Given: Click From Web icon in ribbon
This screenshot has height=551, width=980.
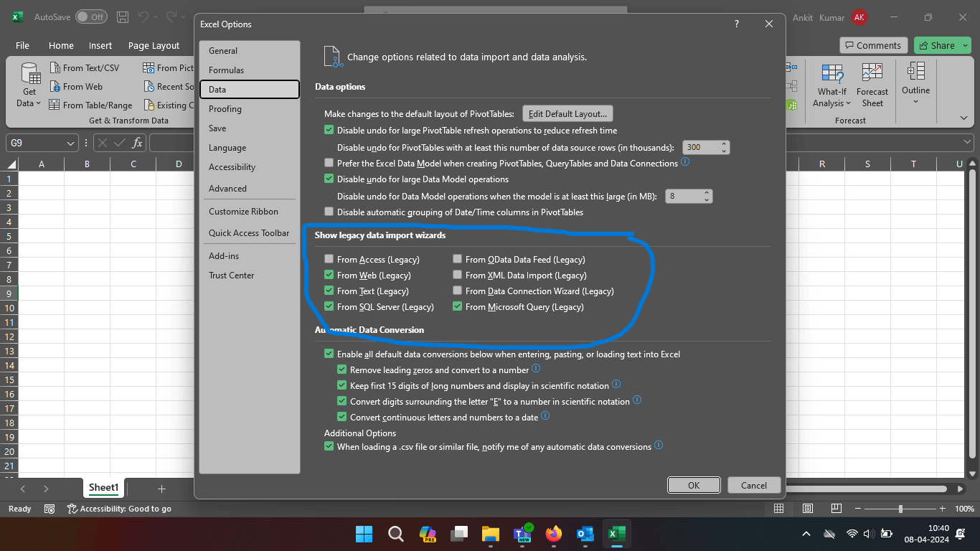Looking at the screenshot, I should (x=55, y=86).
